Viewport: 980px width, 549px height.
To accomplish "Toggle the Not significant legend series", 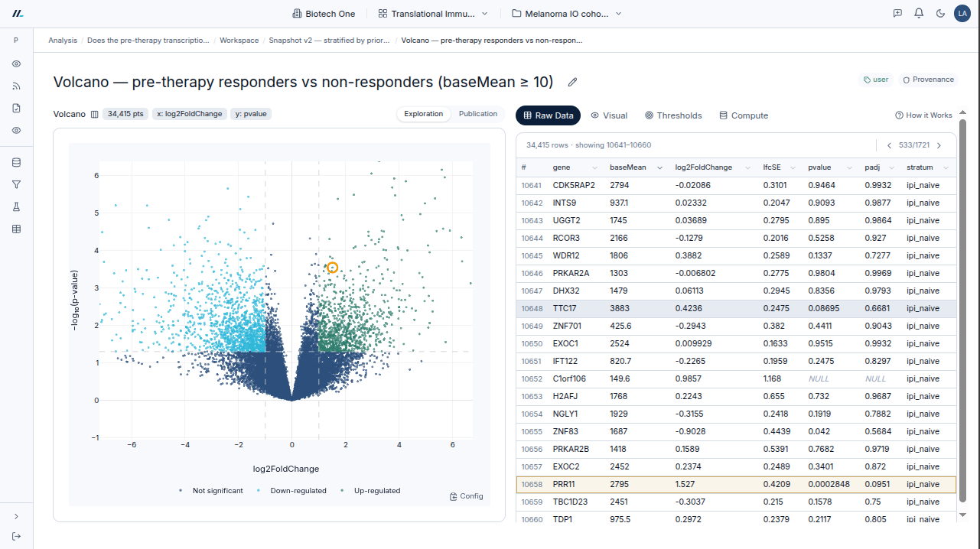I will click(x=210, y=491).
